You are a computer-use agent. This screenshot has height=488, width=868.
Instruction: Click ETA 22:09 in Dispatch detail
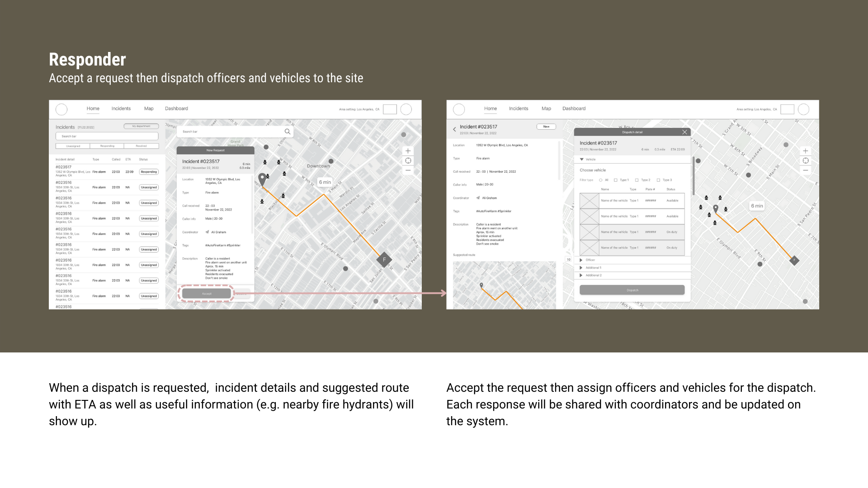(x=678, y=149)
